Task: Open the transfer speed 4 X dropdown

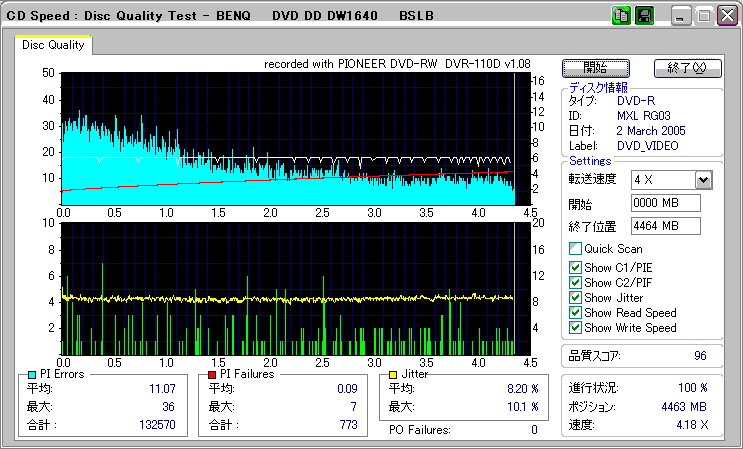Action: pyautogui.click(x=702, y=180)
